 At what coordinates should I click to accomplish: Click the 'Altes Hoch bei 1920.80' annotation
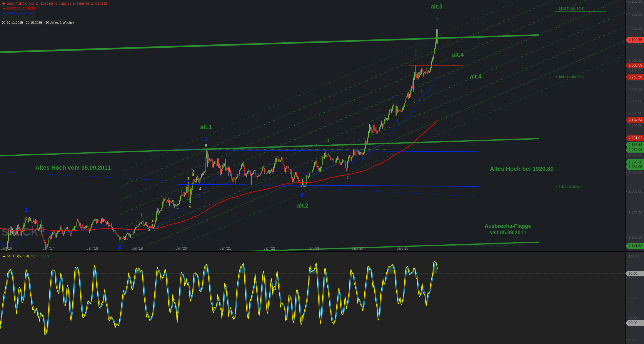tap(521, 169)
